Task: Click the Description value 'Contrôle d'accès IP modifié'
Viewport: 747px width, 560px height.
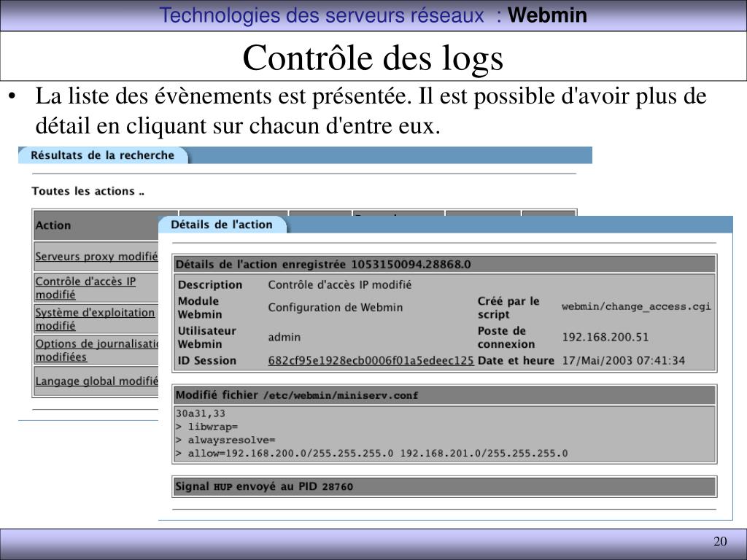Action: coord(340,285)
